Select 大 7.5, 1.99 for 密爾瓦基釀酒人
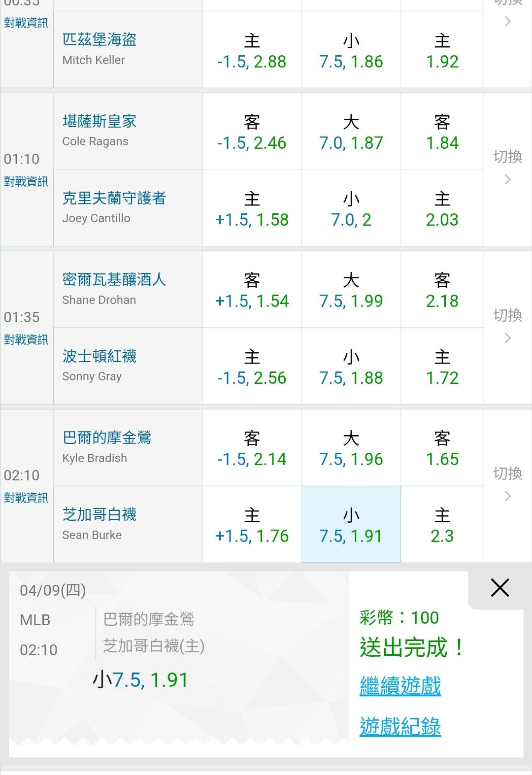This screenshot has height=775, width=532. click(x=351, y=290)
